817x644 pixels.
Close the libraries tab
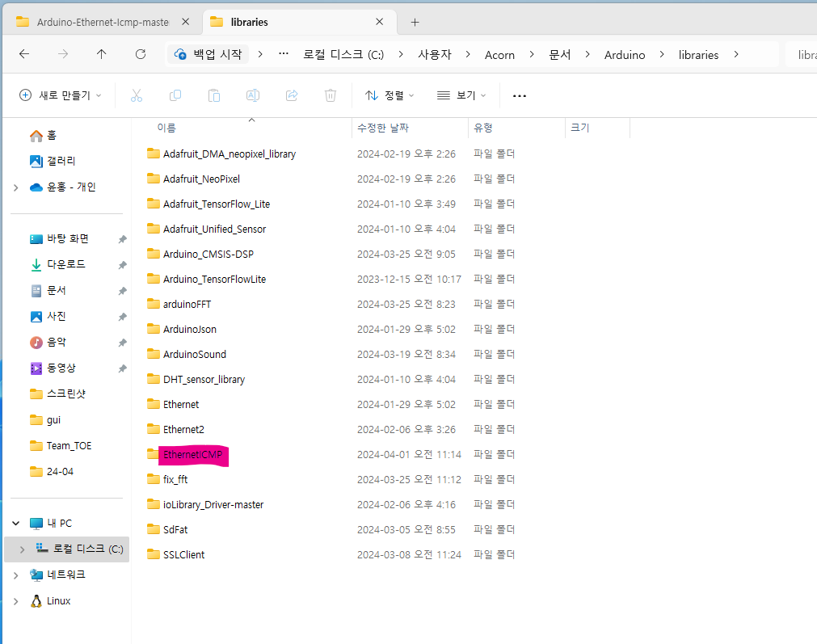[379, 22]
